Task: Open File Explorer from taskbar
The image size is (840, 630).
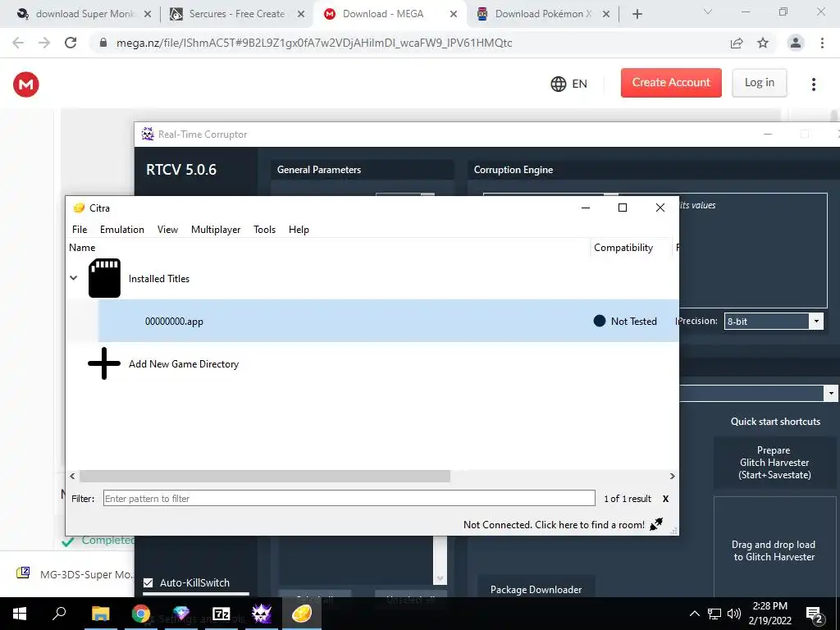Action: tap(100, 614)
